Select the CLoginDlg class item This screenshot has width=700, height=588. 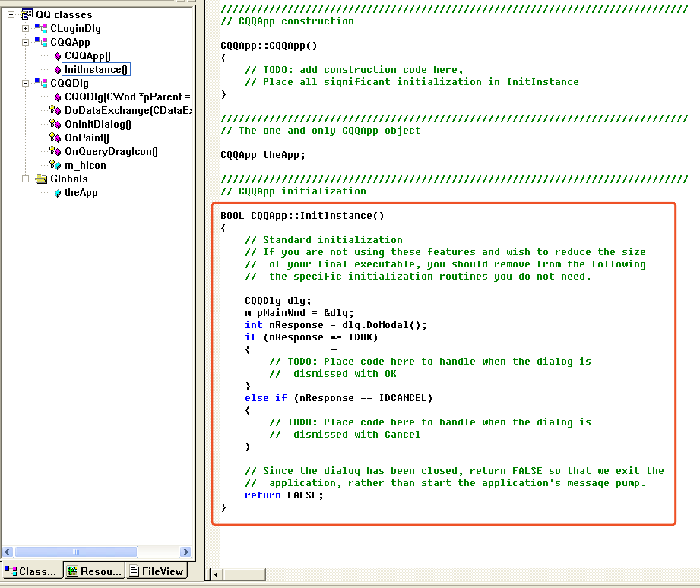76,28
